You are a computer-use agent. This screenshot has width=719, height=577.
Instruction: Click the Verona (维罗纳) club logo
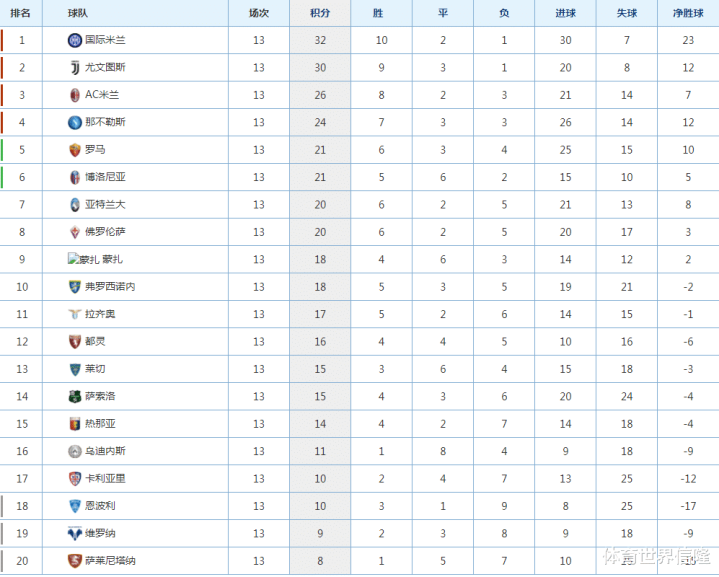tap(75, 533)
